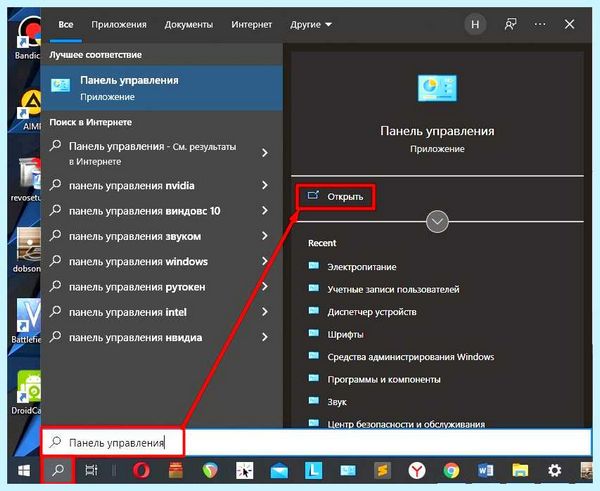Expand arrow for панель управления нвидиа
600x491 pixels.
coord(265,337)
